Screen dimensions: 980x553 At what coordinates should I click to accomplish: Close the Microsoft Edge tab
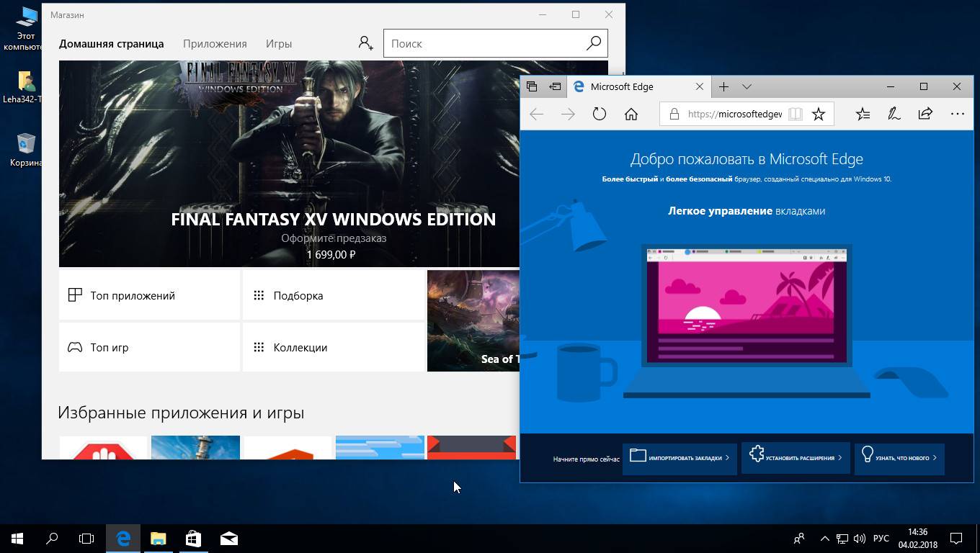point(699,86)
